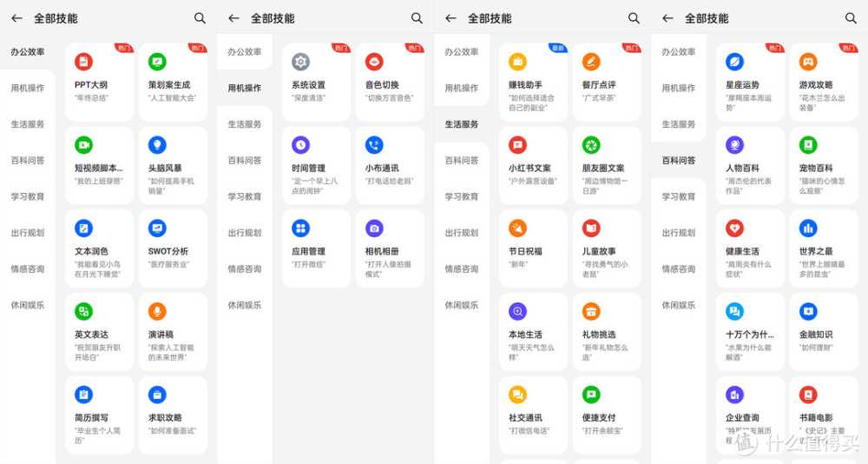Open the 餐厅点评 orange icon
Viewport: 868px width, 464px height.
(x=591, y=62)
